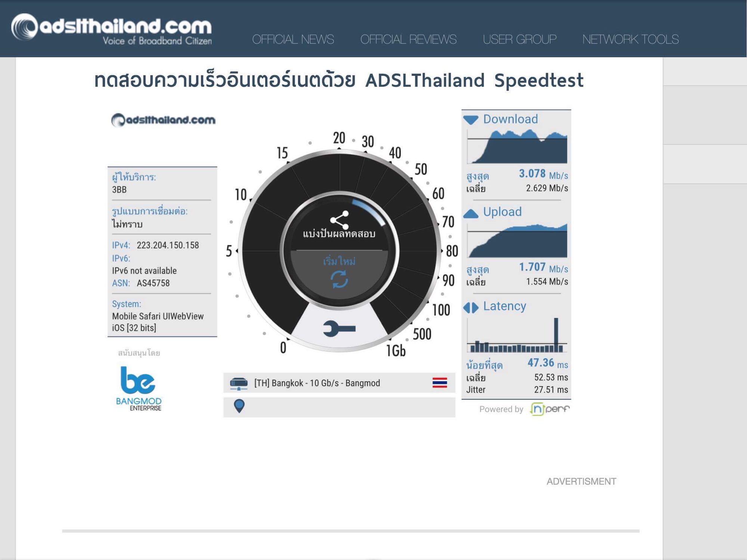This screenshot has height=560, width=747.
Task: Open the Upload speed graph
Action: click(x=517, y=240)
